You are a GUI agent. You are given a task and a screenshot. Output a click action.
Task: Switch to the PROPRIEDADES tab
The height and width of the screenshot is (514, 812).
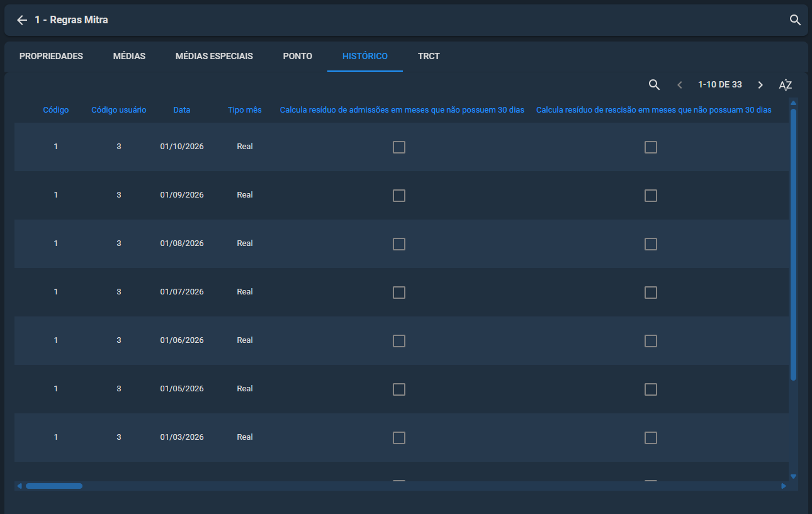coord(51,56)
